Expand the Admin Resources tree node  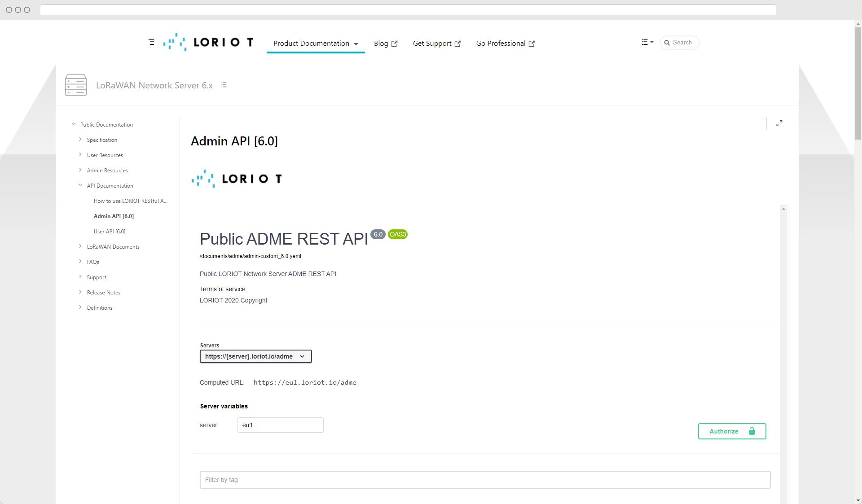point(80,170)
